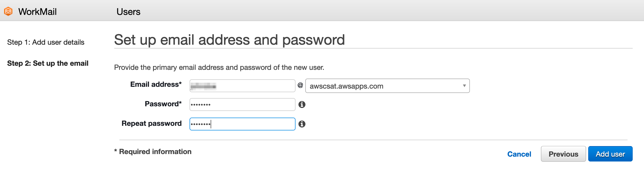The width and height of the screenshot is (644, 171).
Task: Click the Add user button
Action: (x=610, y=154)
